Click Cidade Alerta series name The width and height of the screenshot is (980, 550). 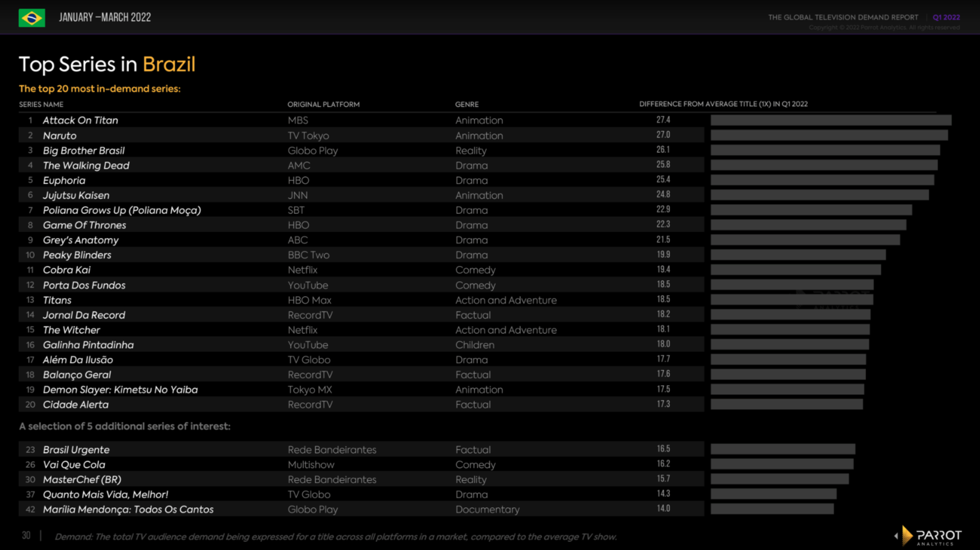point(76,405)
